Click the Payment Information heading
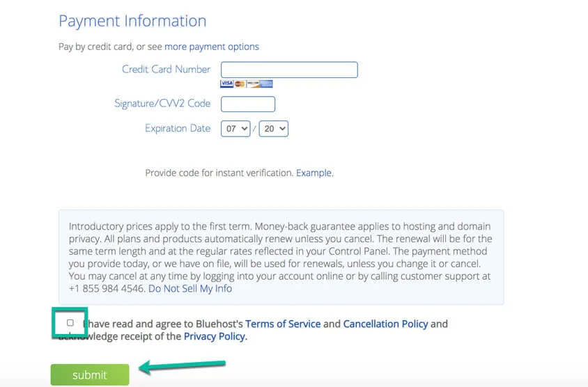This screenshot has height=387, width=588. coord(132,21)
